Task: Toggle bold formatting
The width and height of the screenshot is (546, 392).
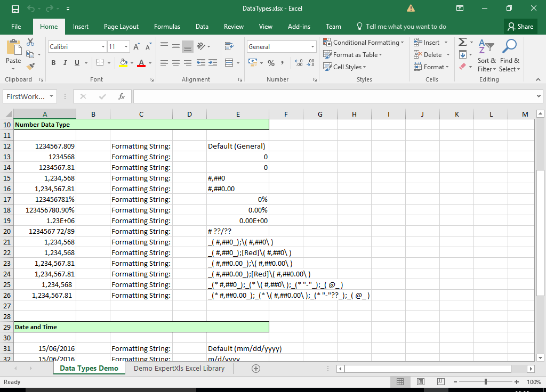Action: tap(53, 62)
